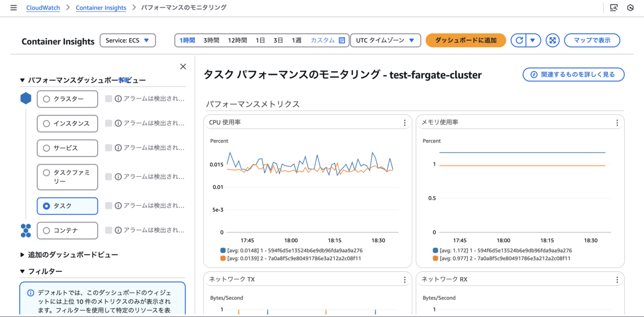Viewport: 644px width, 317px height.
Task: Click blue legend swatch in メモリ使用率 chart
Action: coord(435,250)
